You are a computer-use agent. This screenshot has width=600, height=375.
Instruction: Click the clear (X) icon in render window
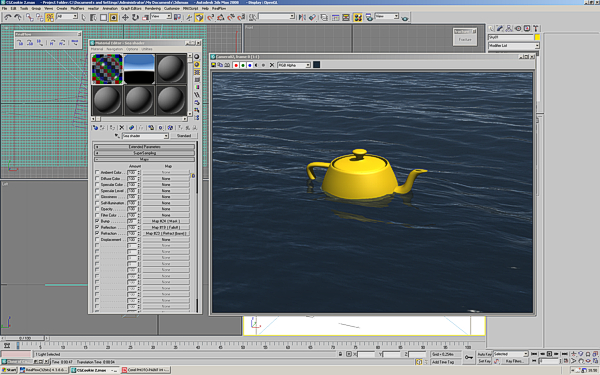click(272, 65)
